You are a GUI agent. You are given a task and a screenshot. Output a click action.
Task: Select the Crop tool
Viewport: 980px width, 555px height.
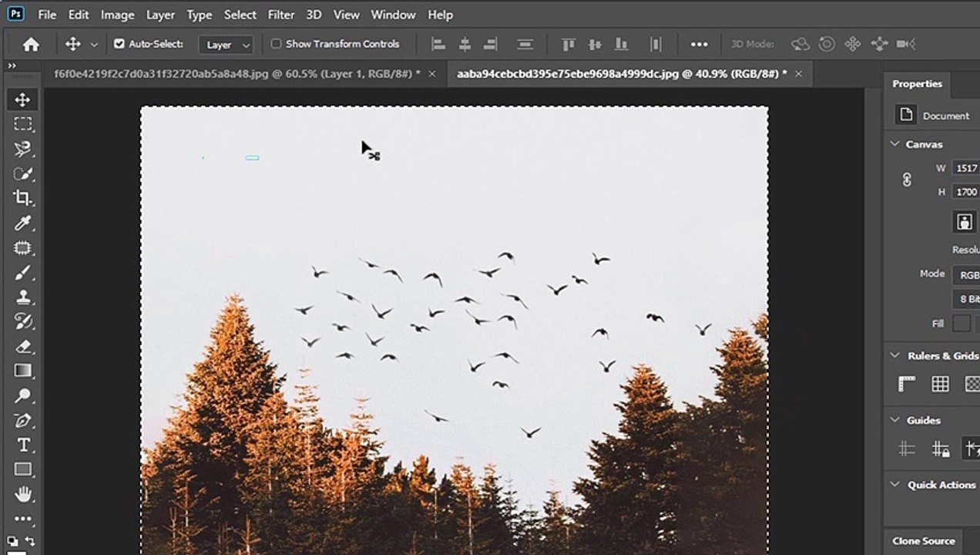coord(22,198)
